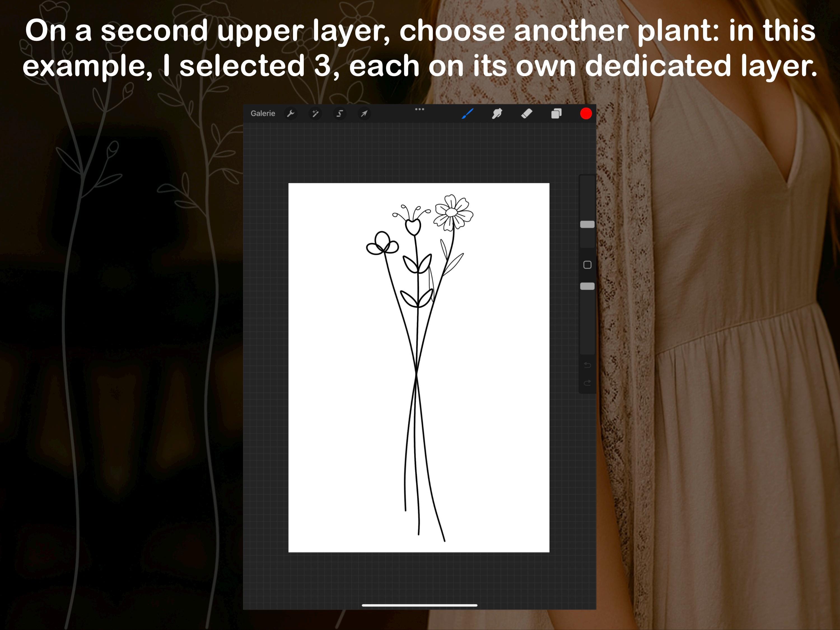Activate the Transform arrow tool

coord(364,114)
